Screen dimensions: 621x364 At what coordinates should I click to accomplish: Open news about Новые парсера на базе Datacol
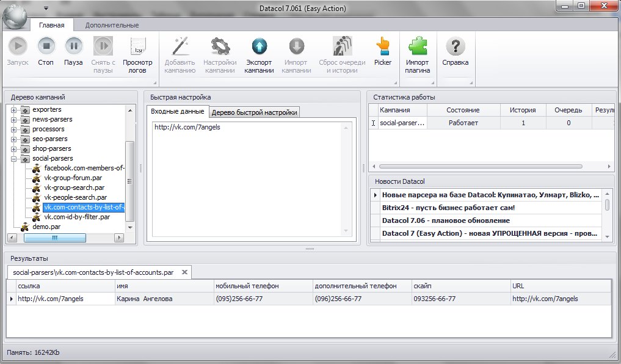click(x=490, y=195)
